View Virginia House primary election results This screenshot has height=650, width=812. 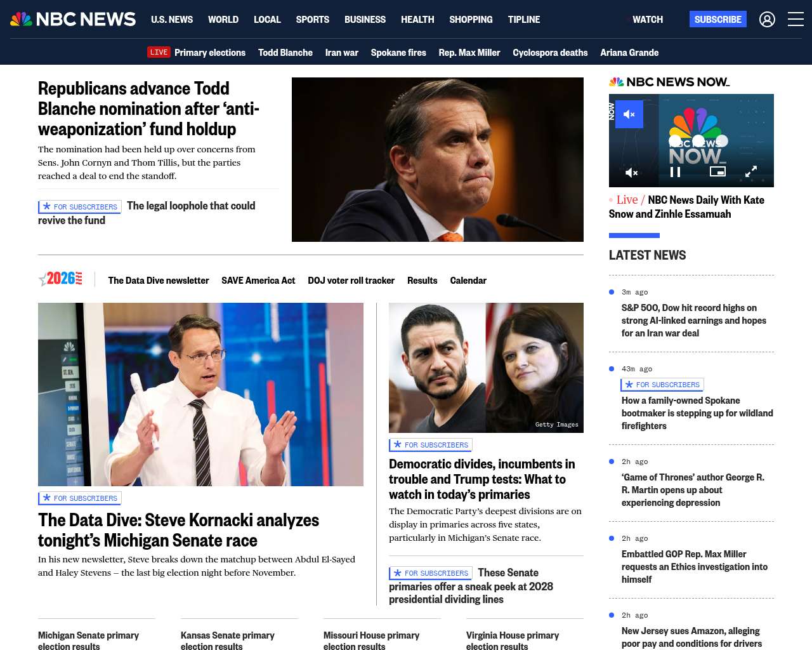coord(513,641)
